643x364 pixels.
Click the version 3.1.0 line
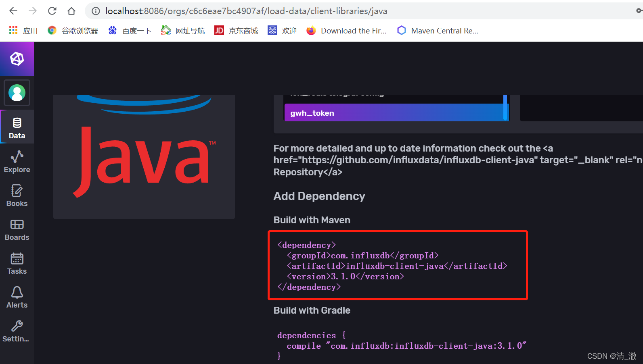(x=345, y=277)
